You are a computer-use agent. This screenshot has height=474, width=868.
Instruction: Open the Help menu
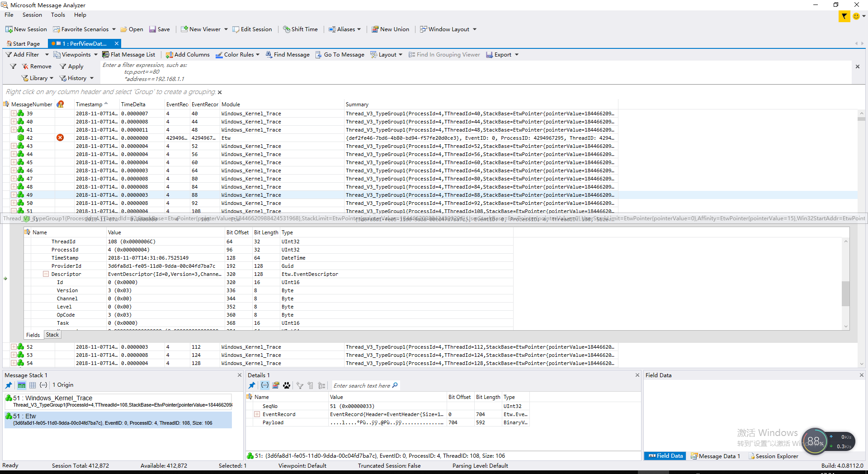coord(80,15)
